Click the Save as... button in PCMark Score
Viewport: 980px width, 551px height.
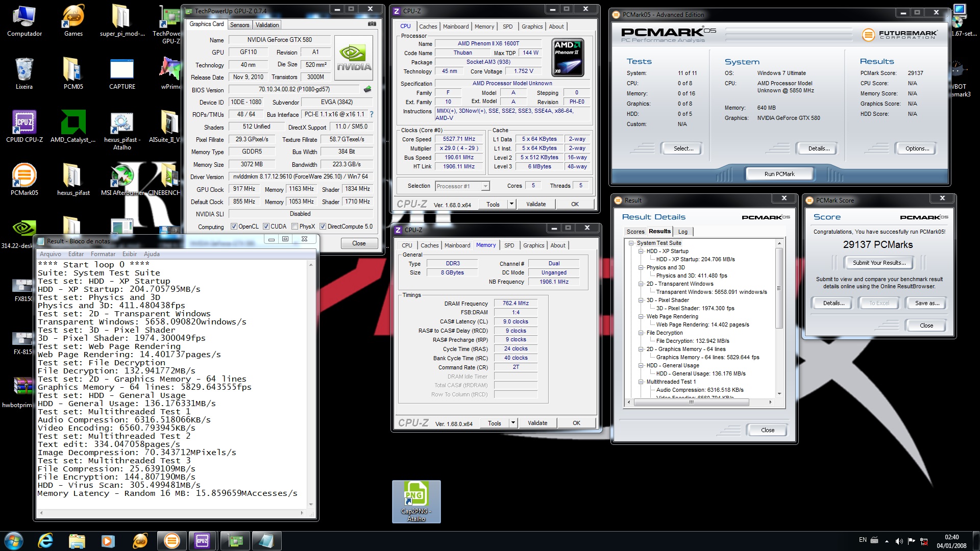(x=927, y=303)
